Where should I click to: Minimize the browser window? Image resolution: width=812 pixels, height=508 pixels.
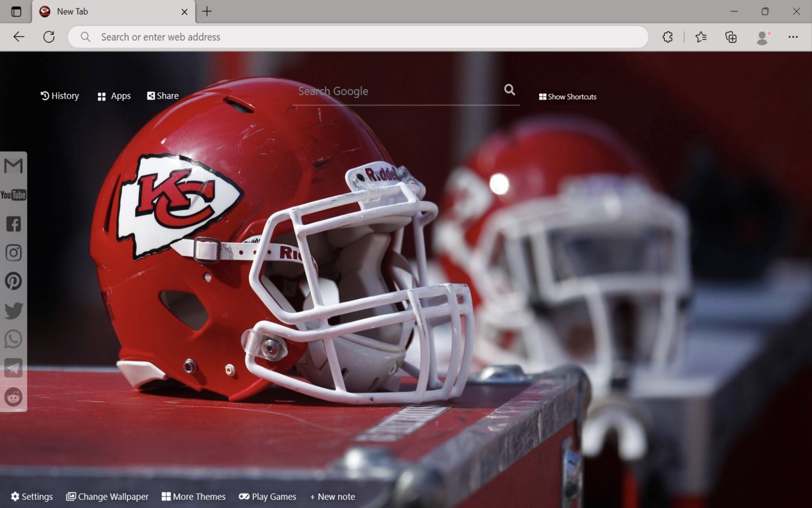734,11
